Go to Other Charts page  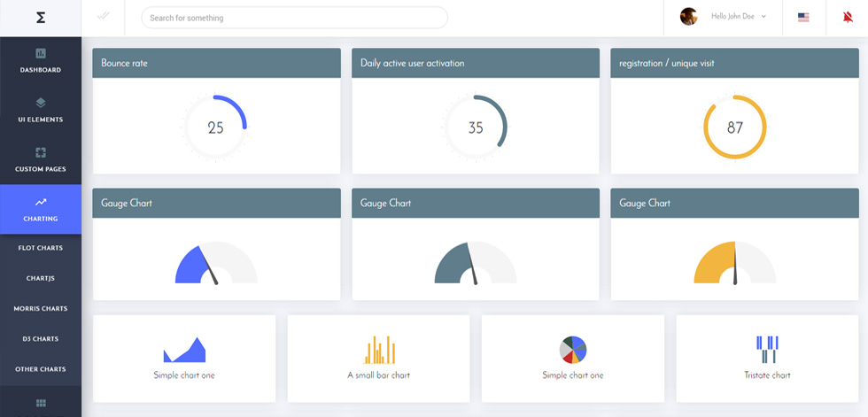click(x=41, y=369)
